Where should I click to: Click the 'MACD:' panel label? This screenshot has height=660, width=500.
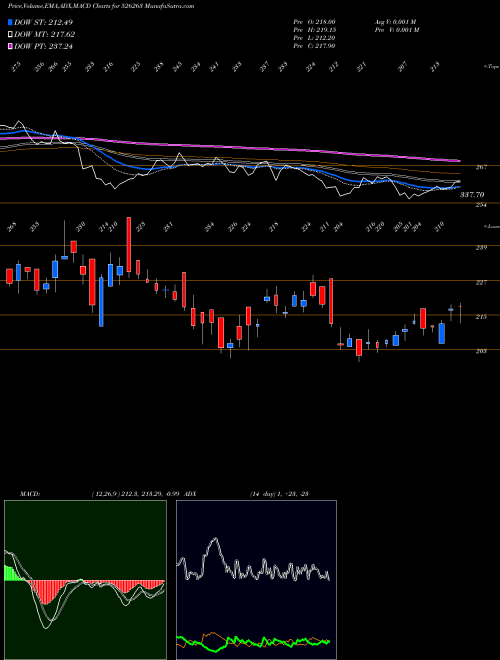tap(30, 494)
